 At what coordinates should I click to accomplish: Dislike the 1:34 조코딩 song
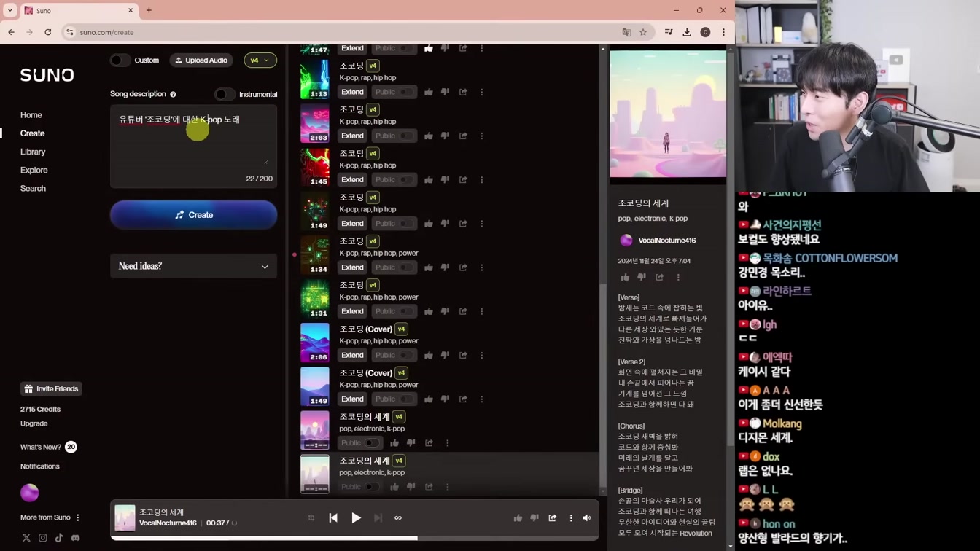(446, 267)
